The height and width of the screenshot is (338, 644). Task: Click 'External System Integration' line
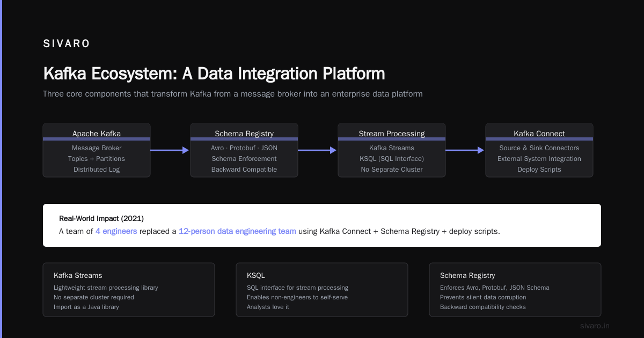click(539, 159)
